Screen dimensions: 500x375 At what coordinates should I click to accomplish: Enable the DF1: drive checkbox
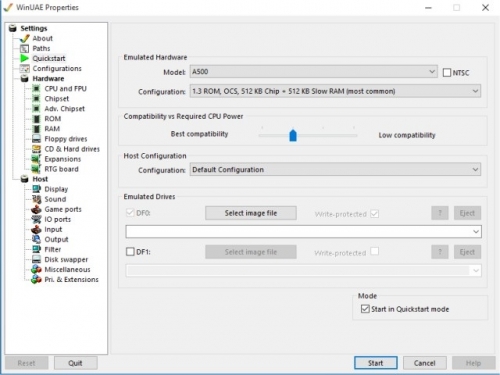coord(130,252)
